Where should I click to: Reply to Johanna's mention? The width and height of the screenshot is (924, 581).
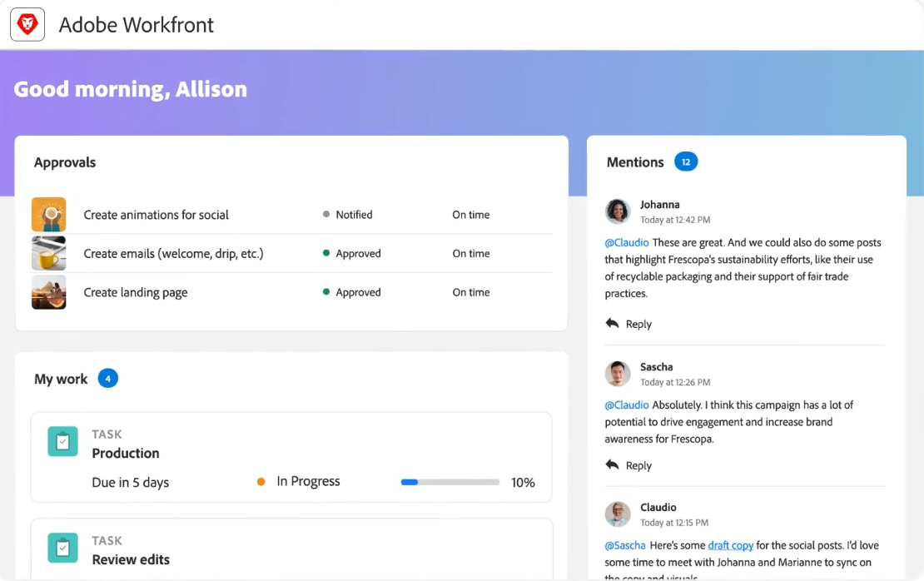[628, 324]
